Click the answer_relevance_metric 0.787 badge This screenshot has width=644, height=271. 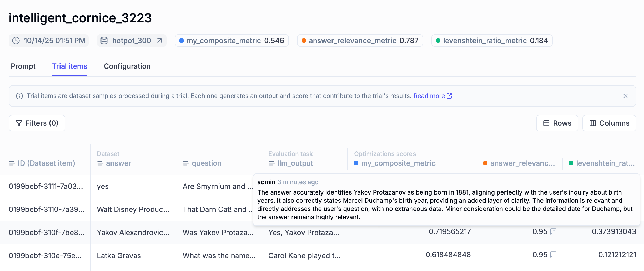click(360, 41)
